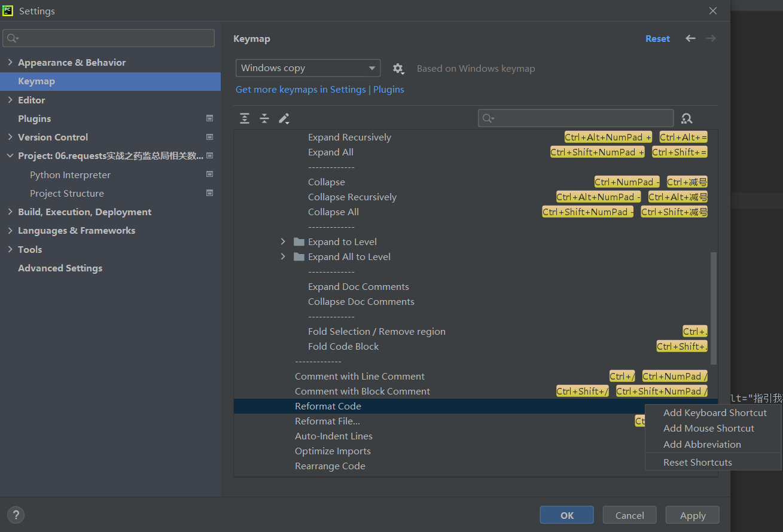This screenshot has height=532, width=783.
Task: Select Add Keyboard Shortcut from context menu
Action: [x=715, y=412]
